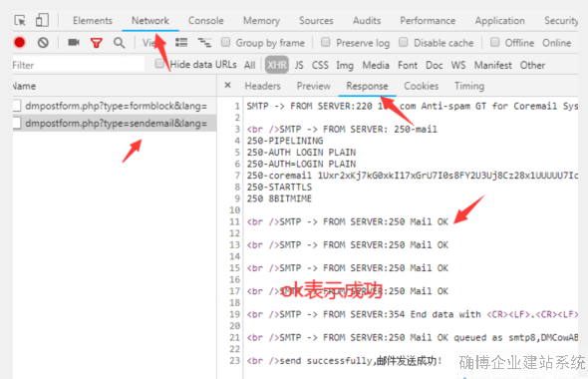588x379 pixels.
Task: Close the request details pane
Action: (227, 85)
